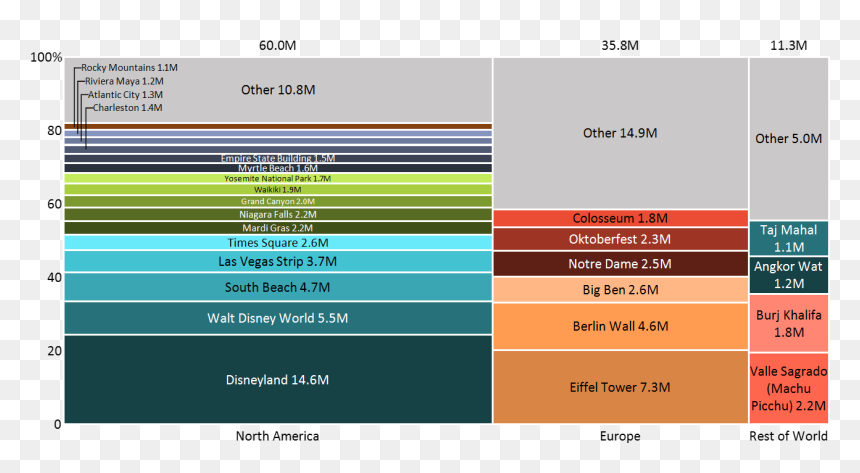Click the Atlantic City 1.3M callout label
860x473 pixels.
point(125,94)
